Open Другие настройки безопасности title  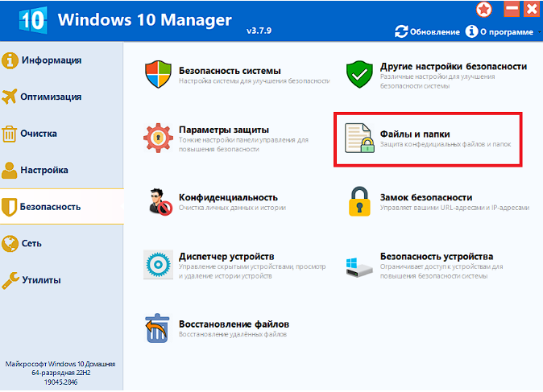click(x=454, y=66)
